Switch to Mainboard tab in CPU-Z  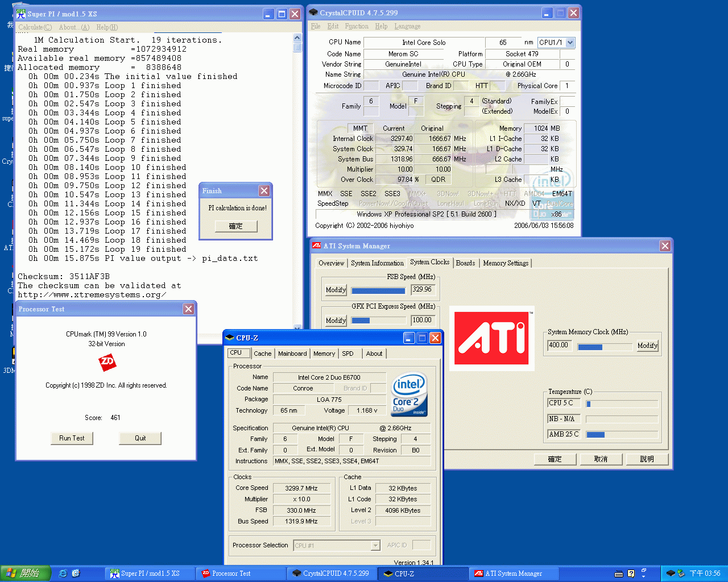click(x=292, y=354)
